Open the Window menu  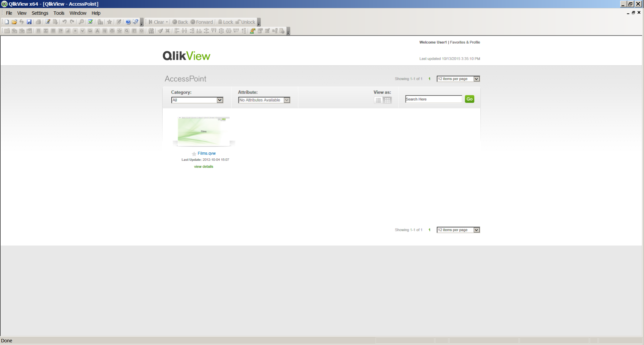coord(78,13)
